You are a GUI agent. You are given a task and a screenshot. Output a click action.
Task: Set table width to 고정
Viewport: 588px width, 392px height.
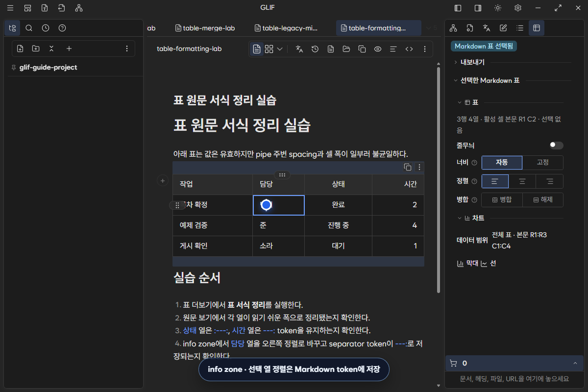coord(543,162)
